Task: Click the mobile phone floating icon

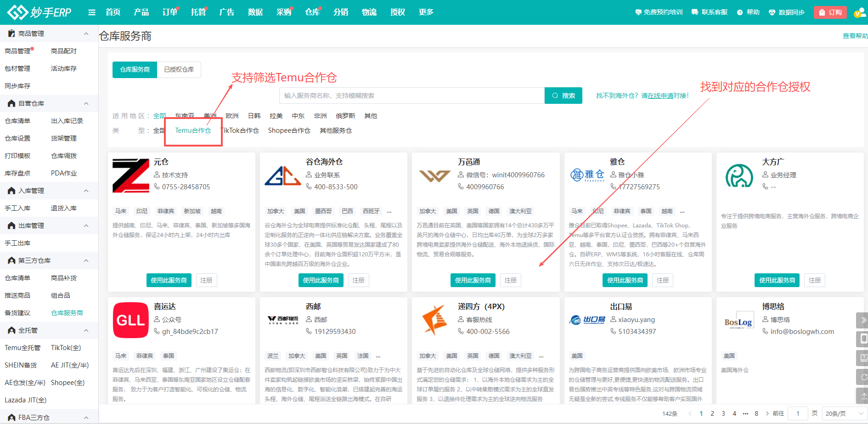Action: point(862,339)
